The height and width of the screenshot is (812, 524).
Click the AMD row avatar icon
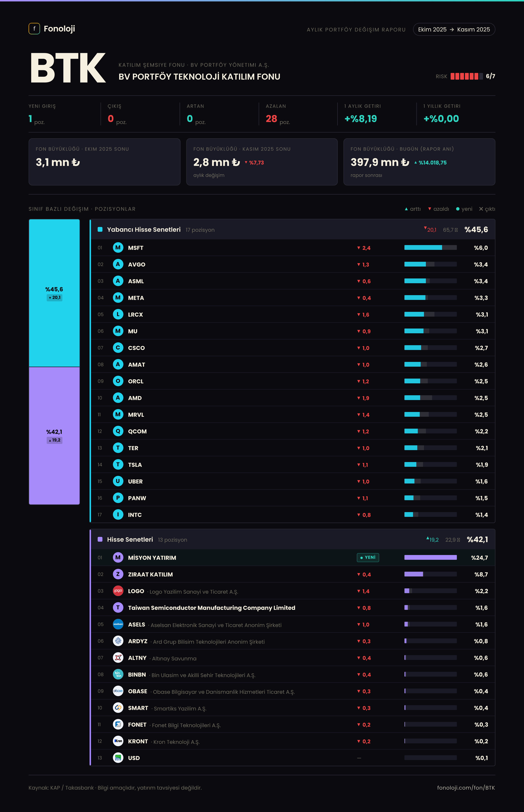[118, 398]
